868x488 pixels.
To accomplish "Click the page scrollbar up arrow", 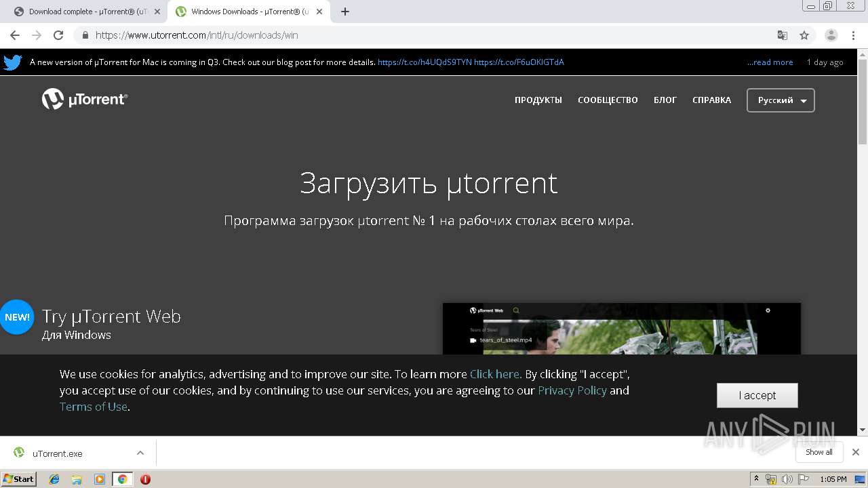I will tap(863, 54).
